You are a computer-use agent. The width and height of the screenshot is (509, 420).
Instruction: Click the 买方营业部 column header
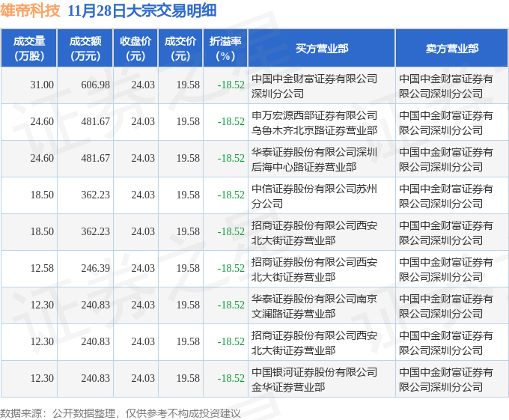[322, 49]
